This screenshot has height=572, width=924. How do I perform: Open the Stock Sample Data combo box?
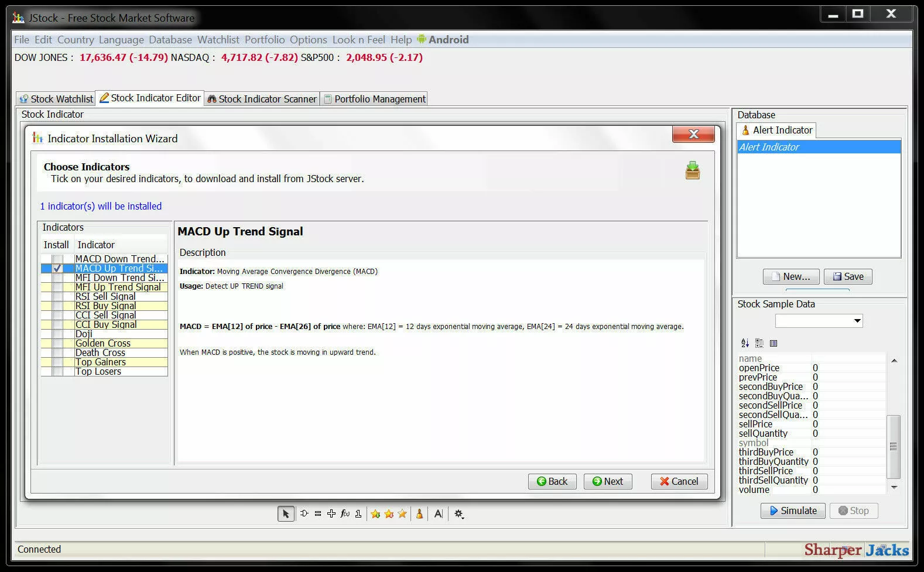coord(819,321)
